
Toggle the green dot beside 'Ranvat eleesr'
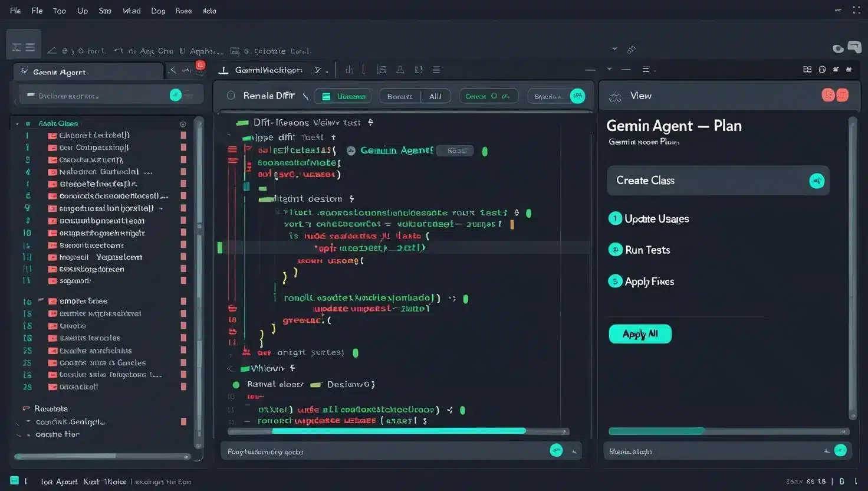(x=236, y=385)
